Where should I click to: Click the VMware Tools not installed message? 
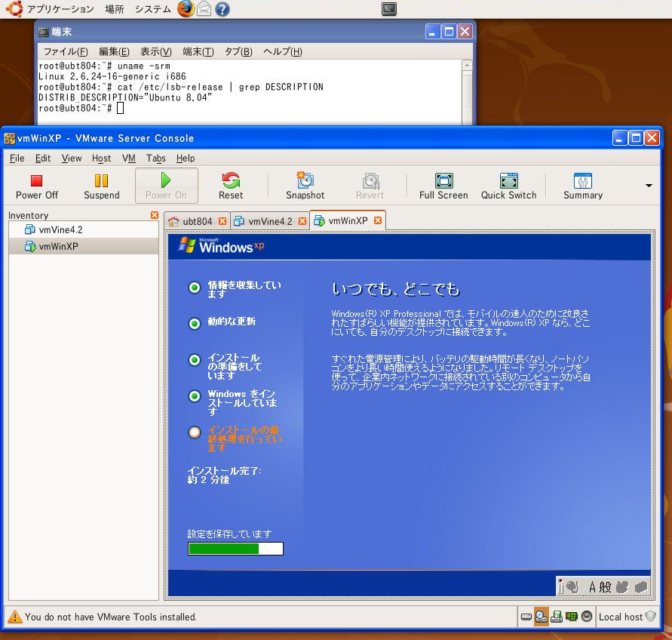click(110, 617)
